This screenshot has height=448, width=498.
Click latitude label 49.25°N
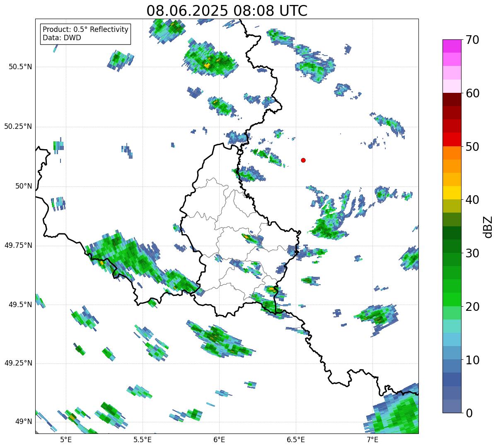tap(18, 363)
